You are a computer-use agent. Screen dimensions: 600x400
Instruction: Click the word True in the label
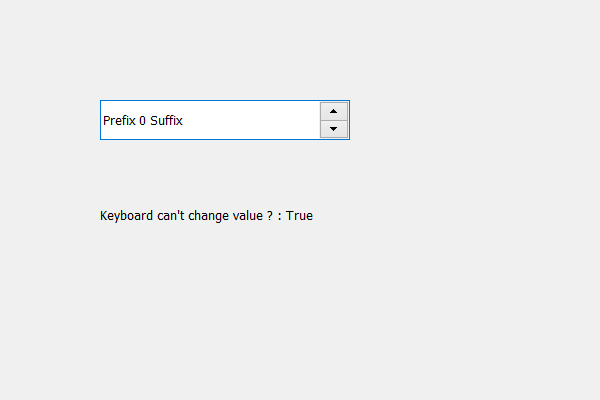299,215
